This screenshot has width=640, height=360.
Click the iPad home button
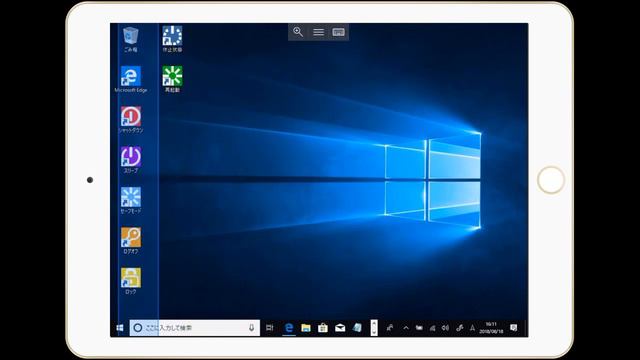[551, 180]
